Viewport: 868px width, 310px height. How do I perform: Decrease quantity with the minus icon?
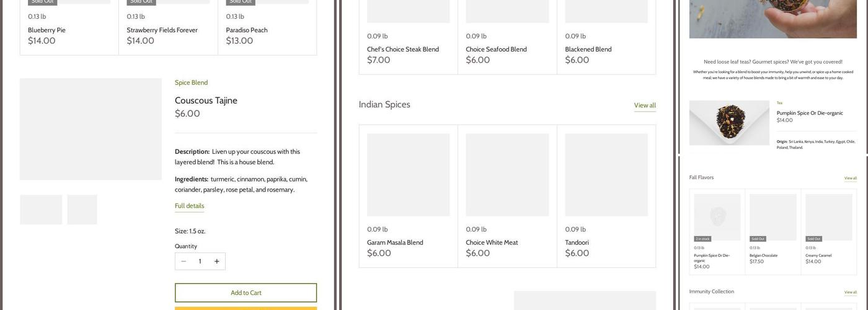pyautogui.click(x=184, y=262)
